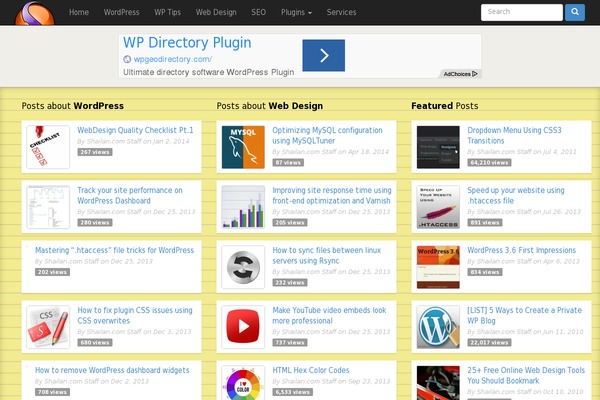600x400 pixels.
Task: Open the SEO menu item
Action: 259,12
